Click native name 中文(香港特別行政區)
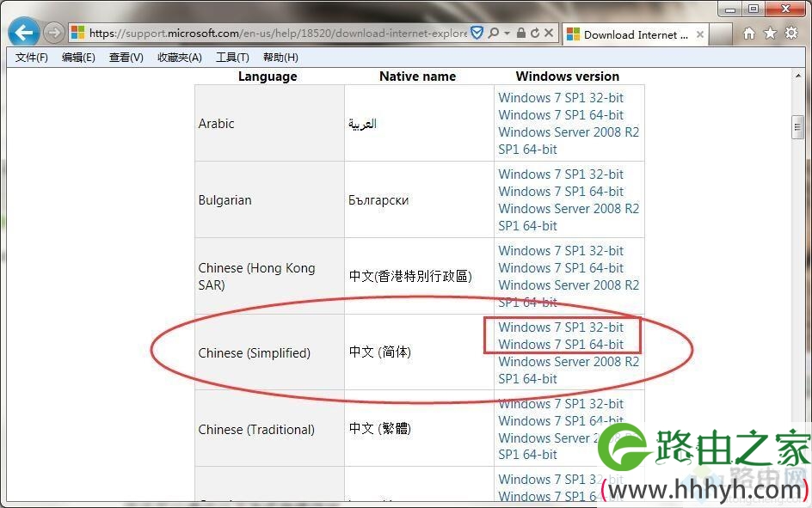The height and width of the screenshot is (508, 812). click(410, 276)
